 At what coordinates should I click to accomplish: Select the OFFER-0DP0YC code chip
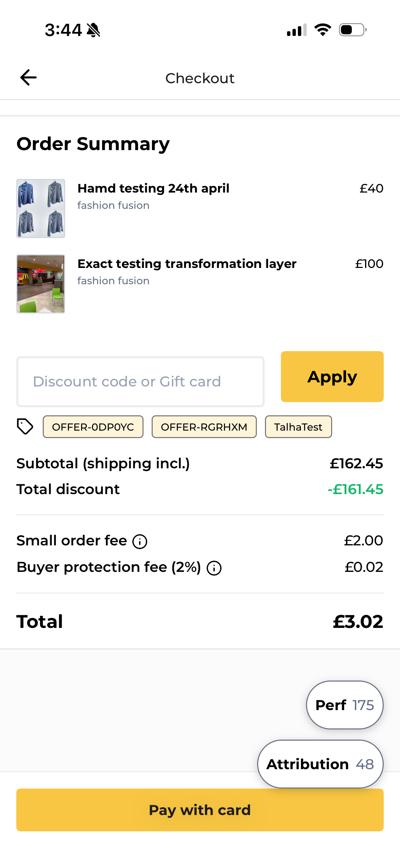coord(93,427)
